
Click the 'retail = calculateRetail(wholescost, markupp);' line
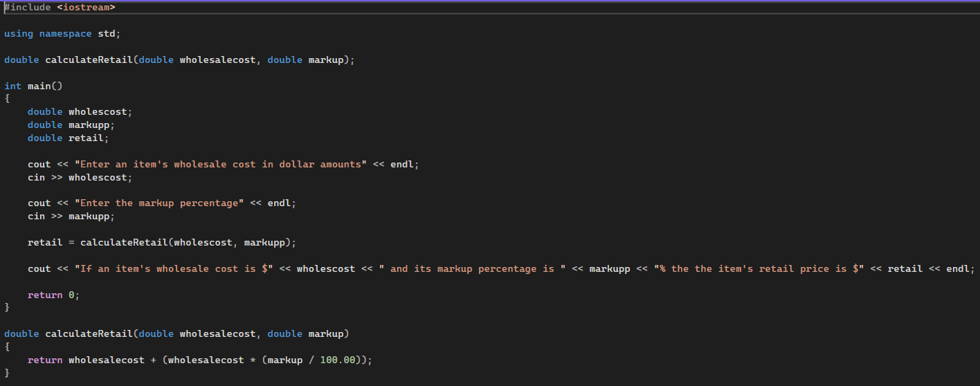click(162, 243)
